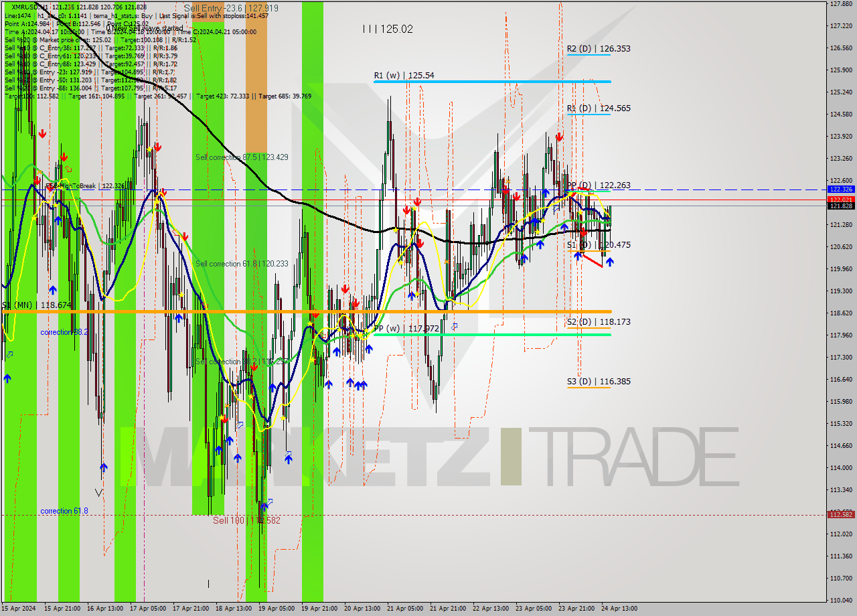Click the 17 Apr 05:00 time axis label
Screen dimensions: 857x616
point(148,609)
